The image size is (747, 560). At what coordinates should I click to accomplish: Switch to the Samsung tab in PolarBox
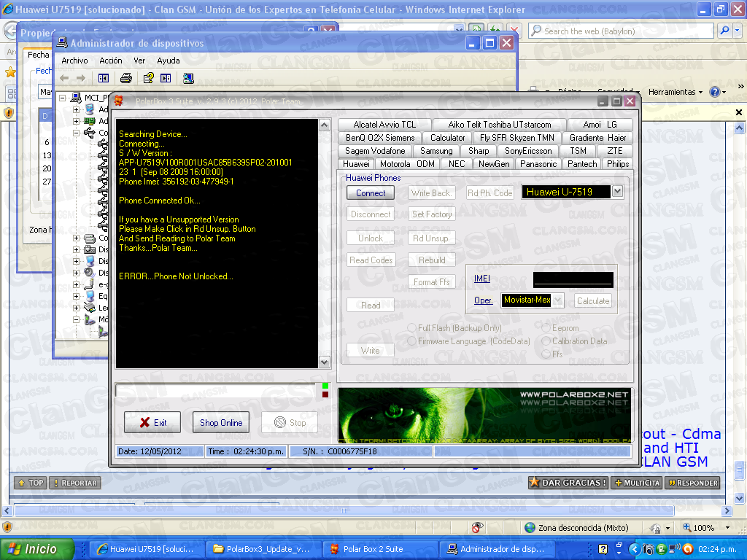coord(436,151)
